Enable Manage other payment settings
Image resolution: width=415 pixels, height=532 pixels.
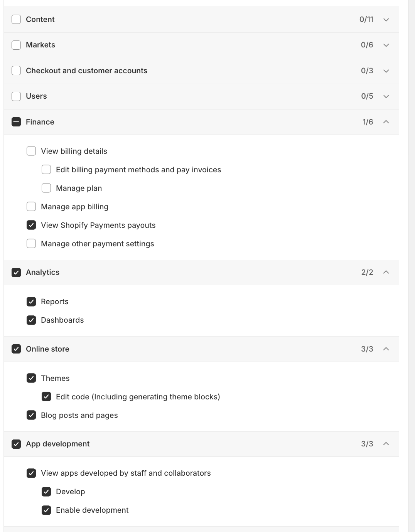click(31, 243)
